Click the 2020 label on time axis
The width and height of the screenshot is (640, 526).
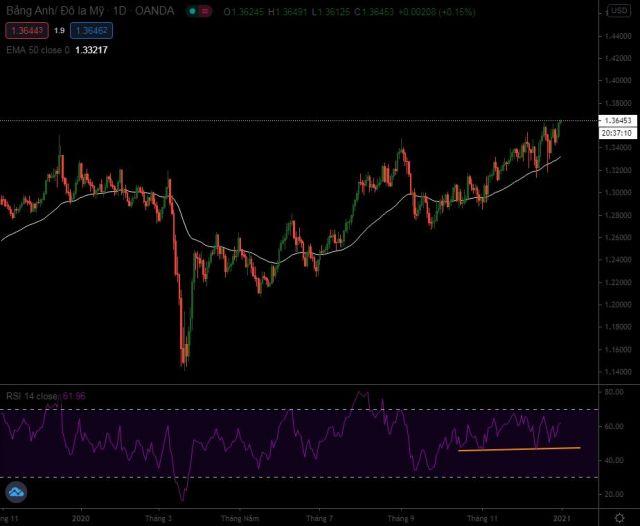[x=81, y=519]
